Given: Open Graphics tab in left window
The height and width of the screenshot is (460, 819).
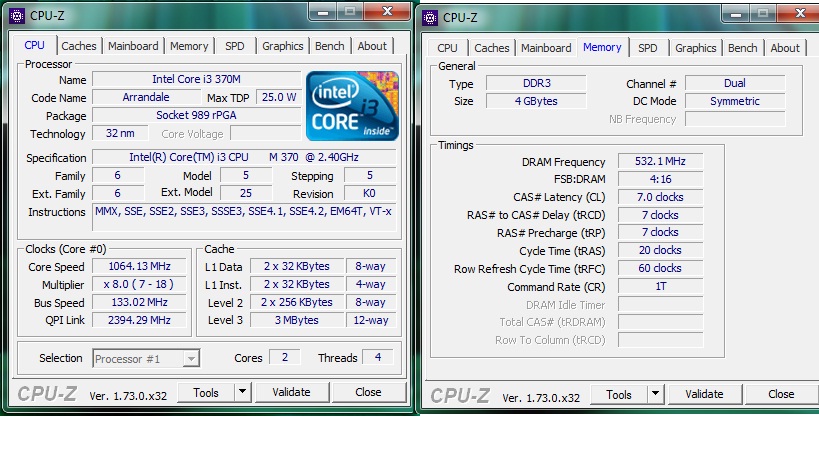Looking at the screenshot, I should click(283, 46).
